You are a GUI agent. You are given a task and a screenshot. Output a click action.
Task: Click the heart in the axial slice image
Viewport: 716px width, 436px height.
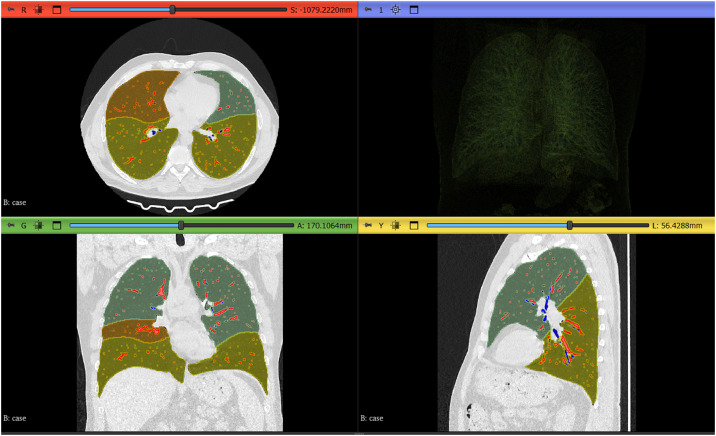pos(192,100)
